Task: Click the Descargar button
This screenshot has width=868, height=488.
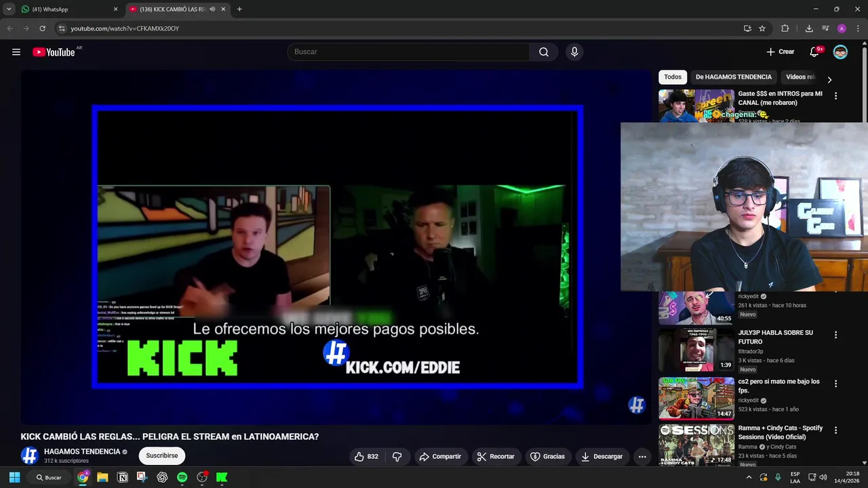Action: tap(601, 457)
